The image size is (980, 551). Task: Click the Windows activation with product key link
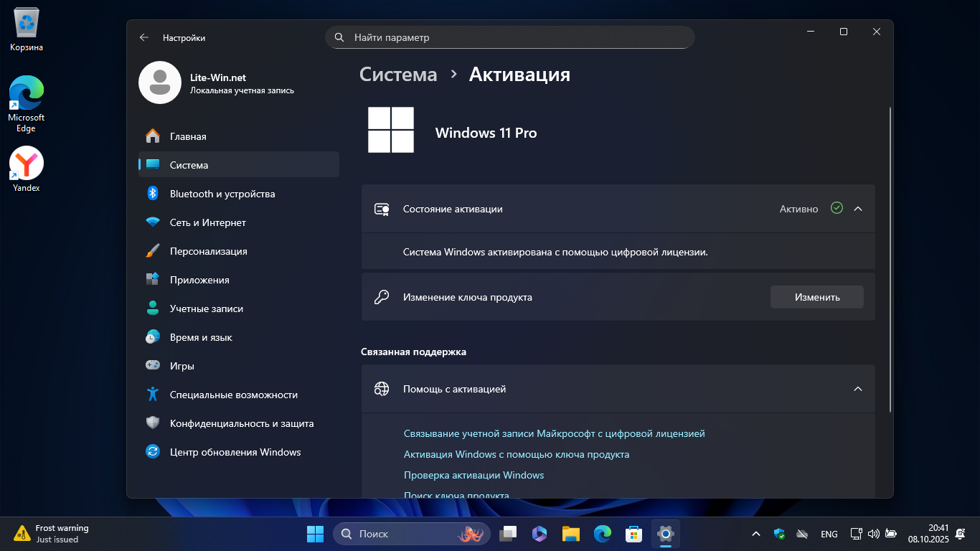516,454
